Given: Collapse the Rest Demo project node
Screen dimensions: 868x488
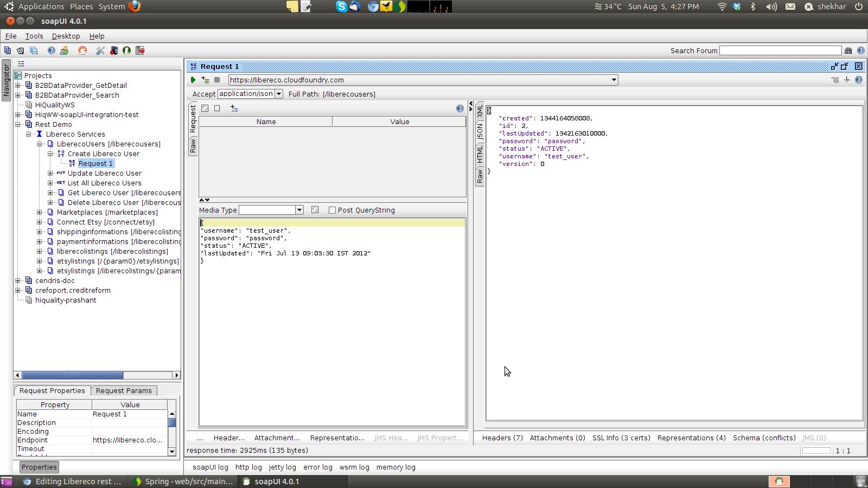Looking at the screenshot, I should click(x=18, y=125).
